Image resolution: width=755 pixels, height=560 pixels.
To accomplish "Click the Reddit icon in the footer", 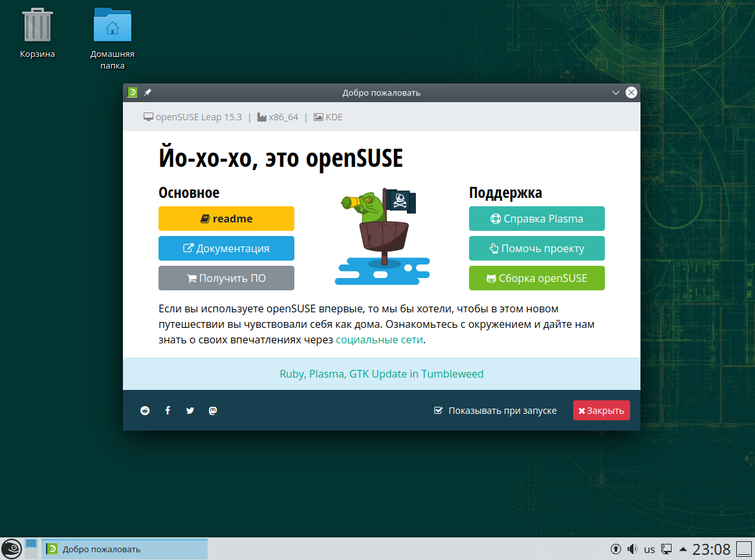I will [145, 411].
